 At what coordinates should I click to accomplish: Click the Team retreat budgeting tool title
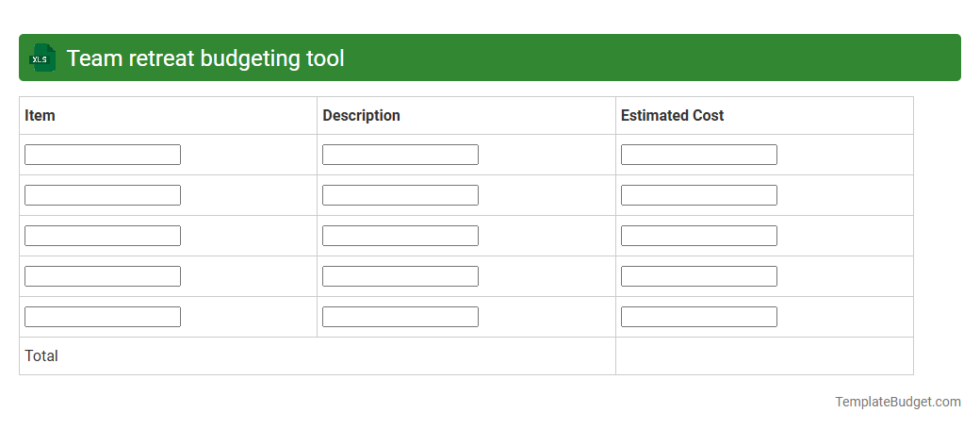click(x=205, y=58)
